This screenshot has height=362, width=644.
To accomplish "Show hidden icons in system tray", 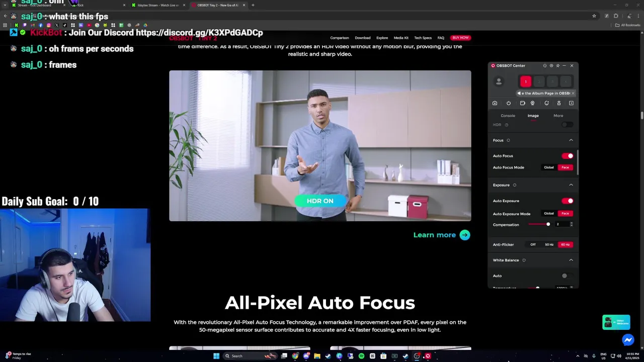I will (x=578, y=356).
